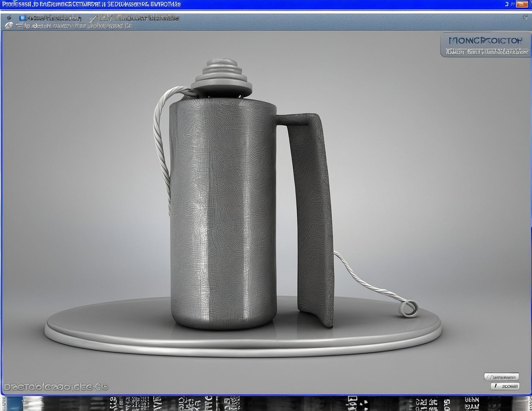Click the small dark icon at the toolbar's far left
The height and width of the screenshot is (411, 532).
(9, 18)
